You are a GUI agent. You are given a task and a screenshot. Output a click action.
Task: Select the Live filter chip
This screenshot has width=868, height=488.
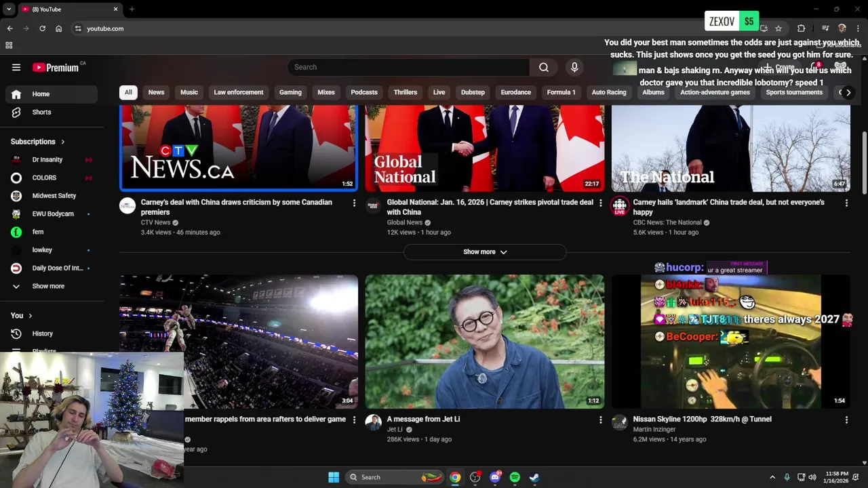coord(439,92)
